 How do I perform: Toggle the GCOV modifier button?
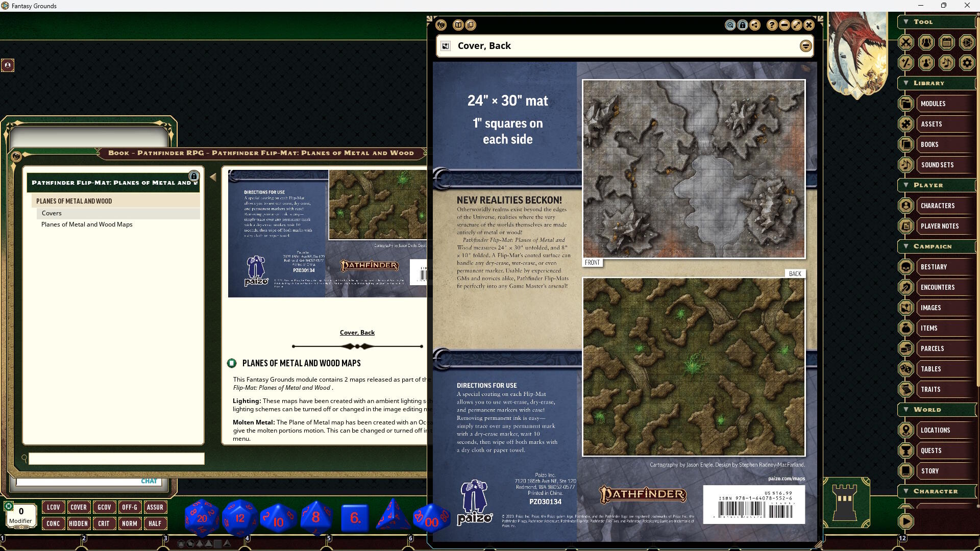pos(104,507)
